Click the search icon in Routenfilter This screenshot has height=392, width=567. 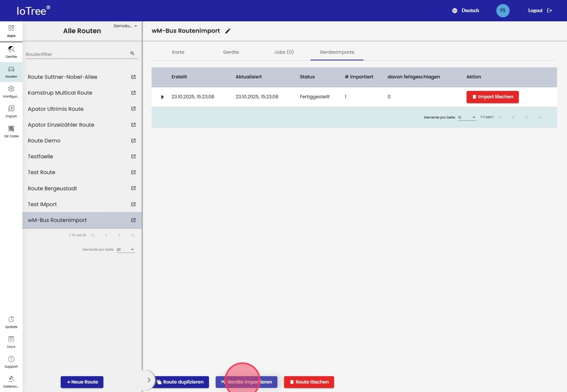point(132,54)
